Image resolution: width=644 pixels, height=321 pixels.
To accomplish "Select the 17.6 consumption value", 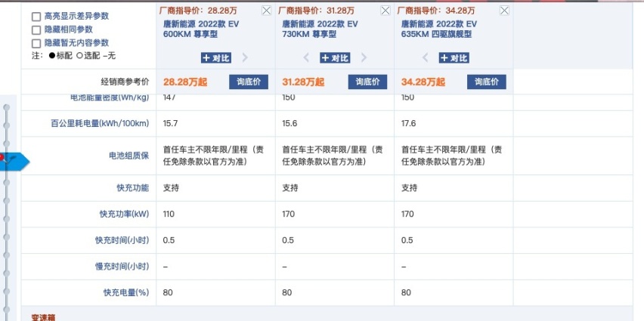I will 408,124.
